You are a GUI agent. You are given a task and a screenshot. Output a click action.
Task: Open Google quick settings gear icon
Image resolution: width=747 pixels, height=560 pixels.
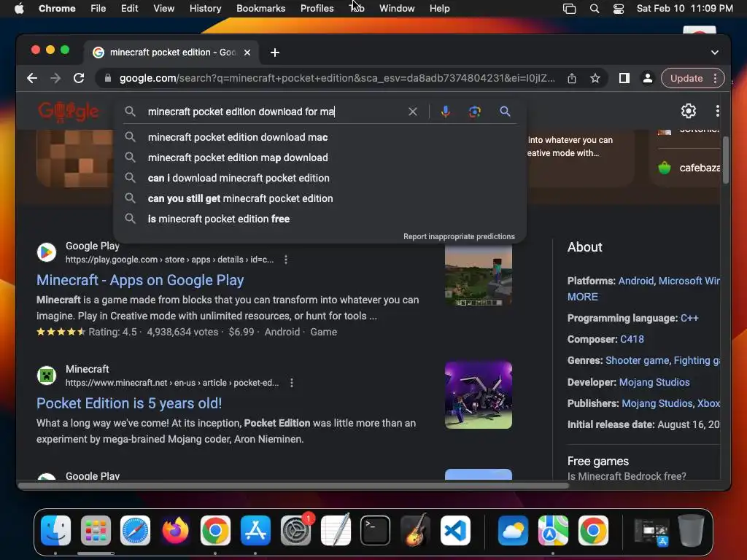pyautogui.click(x=689, y=111)
